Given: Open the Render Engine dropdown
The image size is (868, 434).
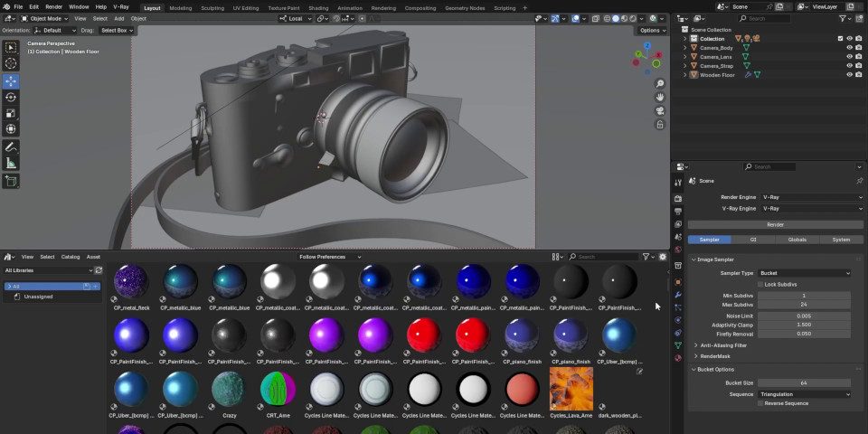Looking at the screenshot, I should point(811,197).
